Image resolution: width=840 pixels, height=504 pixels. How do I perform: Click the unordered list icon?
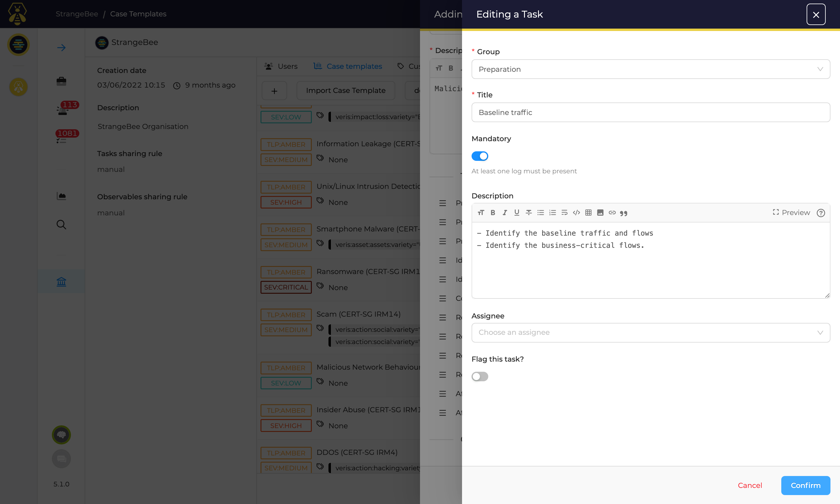pos(540,213)
